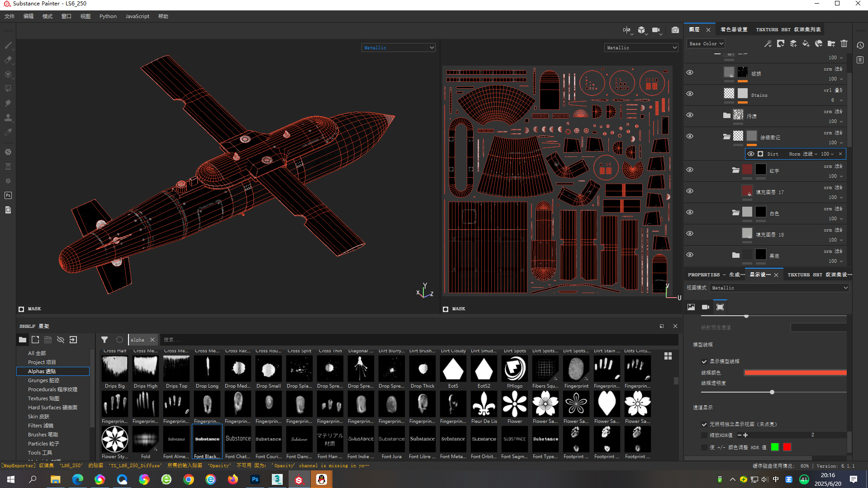Add a new folder in layers panel

[x=831, y=44]
